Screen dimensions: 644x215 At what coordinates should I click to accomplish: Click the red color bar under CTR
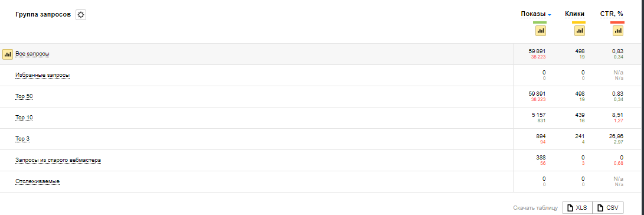617,22
